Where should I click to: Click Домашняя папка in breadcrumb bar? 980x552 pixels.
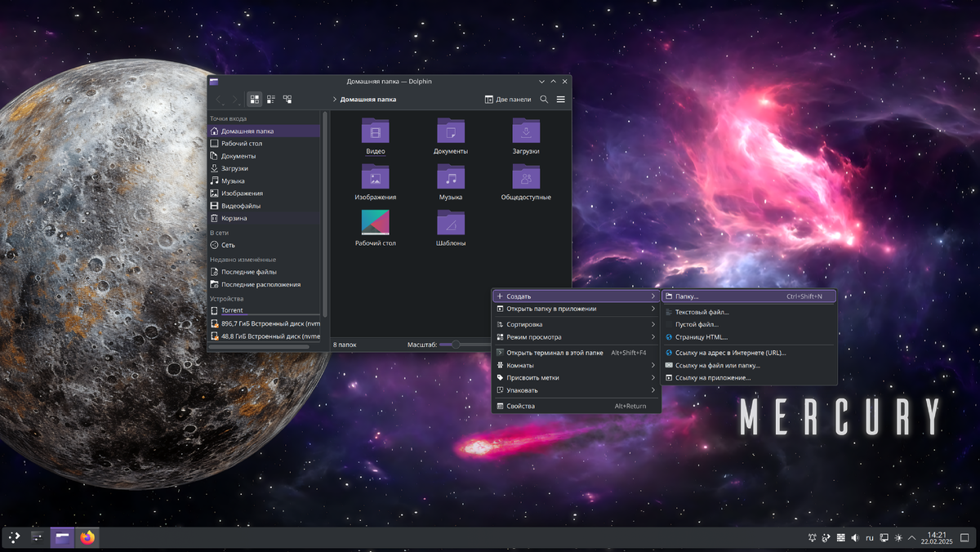coord(368,99)
